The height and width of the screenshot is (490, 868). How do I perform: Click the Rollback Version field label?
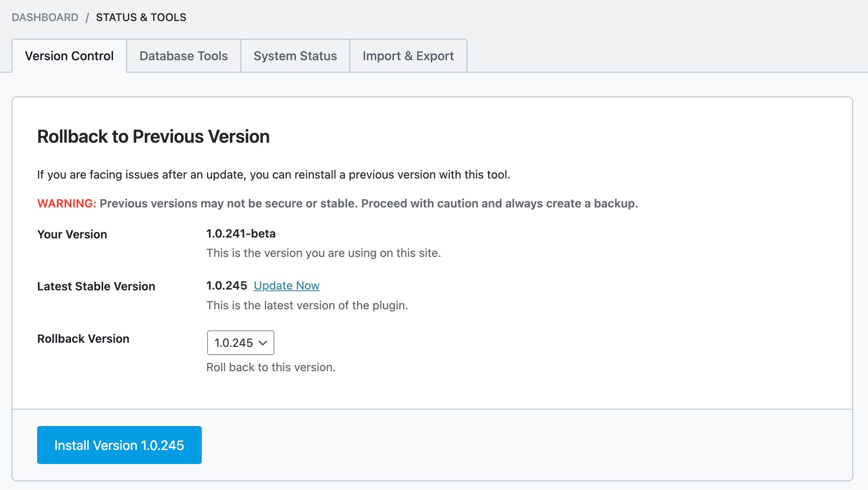tap(83, 339)
